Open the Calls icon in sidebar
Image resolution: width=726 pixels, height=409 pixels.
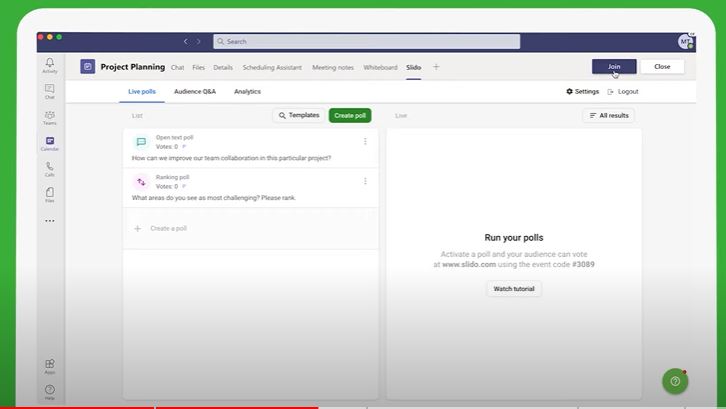pos(49,168)
